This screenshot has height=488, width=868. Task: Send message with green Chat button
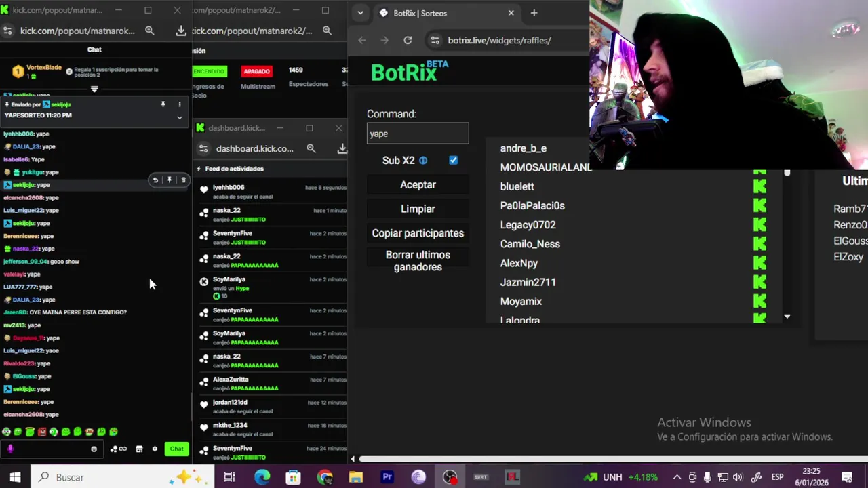(176, 449)
